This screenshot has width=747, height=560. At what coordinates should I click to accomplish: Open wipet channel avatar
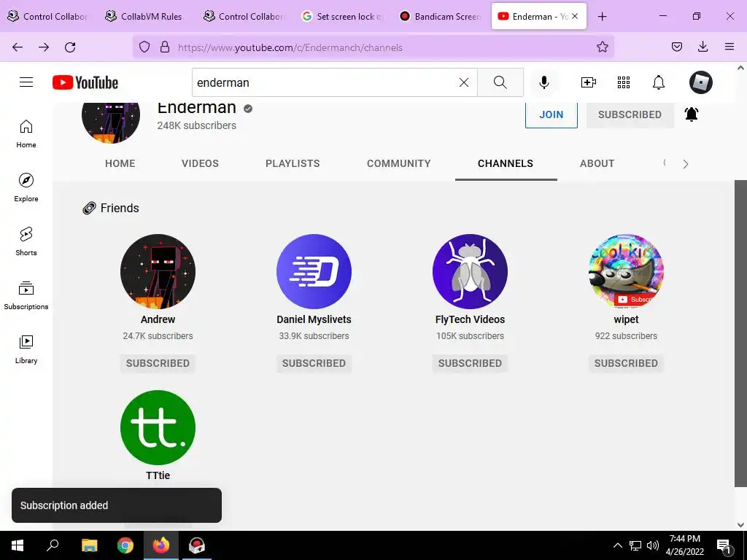pos(626,271)
